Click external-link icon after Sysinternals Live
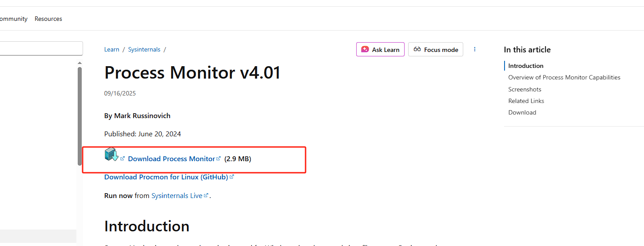The width and height of the screenshot is (644, 246). (x=206, y=195)
